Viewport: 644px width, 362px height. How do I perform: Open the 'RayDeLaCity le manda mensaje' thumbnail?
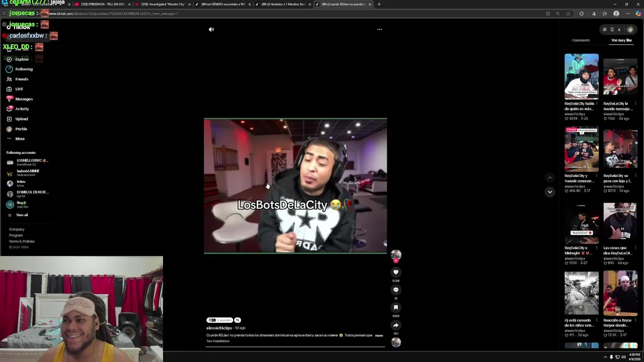[620, 75]
